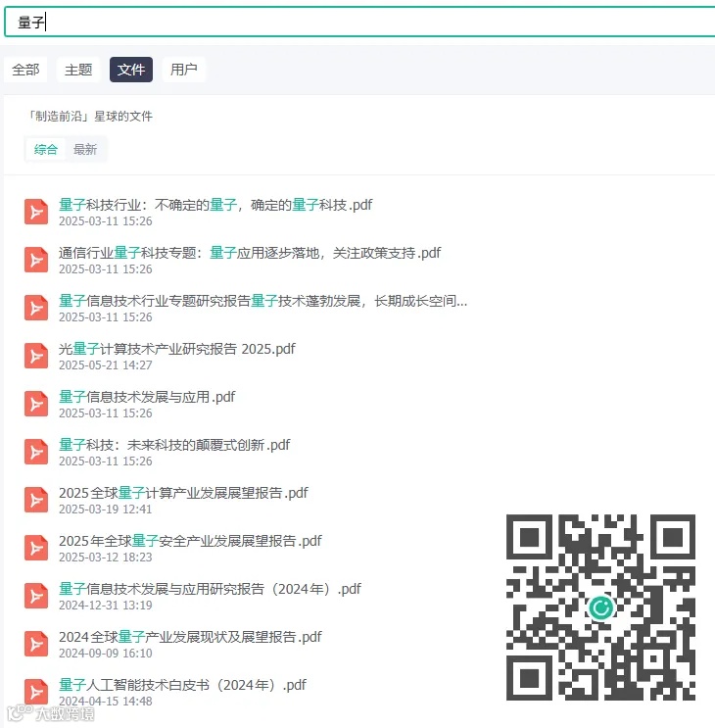Click the search box containing 量子
The width and height of the screenshot is (715, 728).
359,22
